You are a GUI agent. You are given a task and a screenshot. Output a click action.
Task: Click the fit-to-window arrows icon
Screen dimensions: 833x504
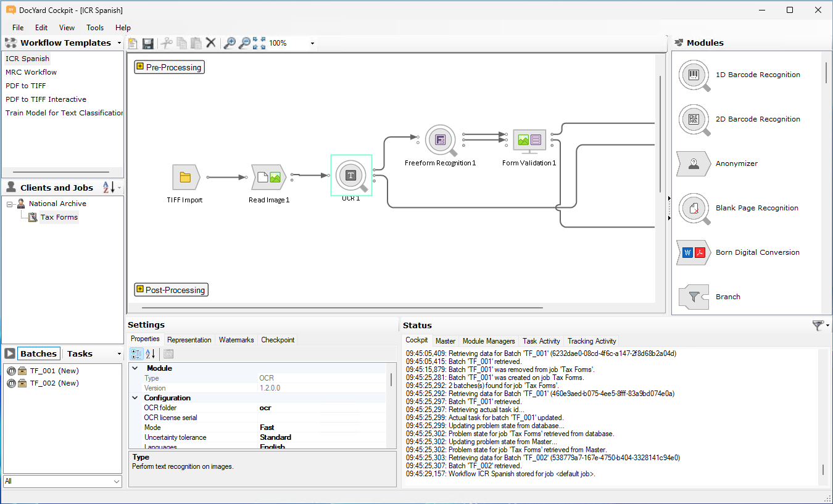[259, 43]
